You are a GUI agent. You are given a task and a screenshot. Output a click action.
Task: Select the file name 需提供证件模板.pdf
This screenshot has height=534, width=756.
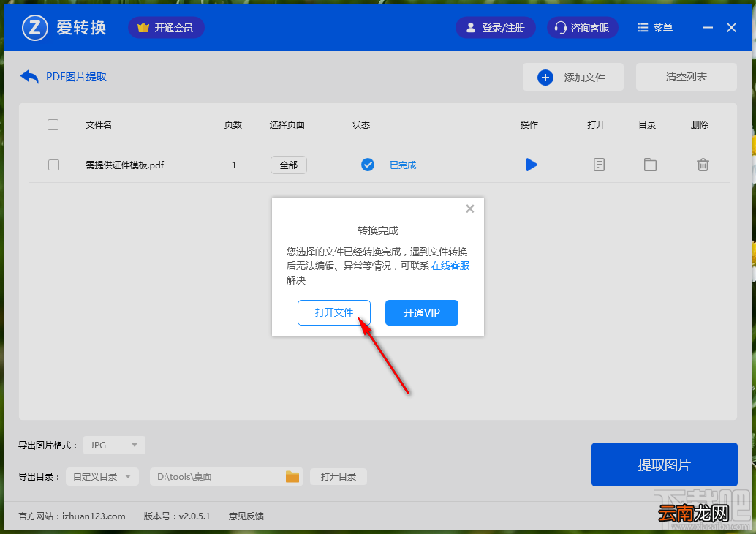125,165
